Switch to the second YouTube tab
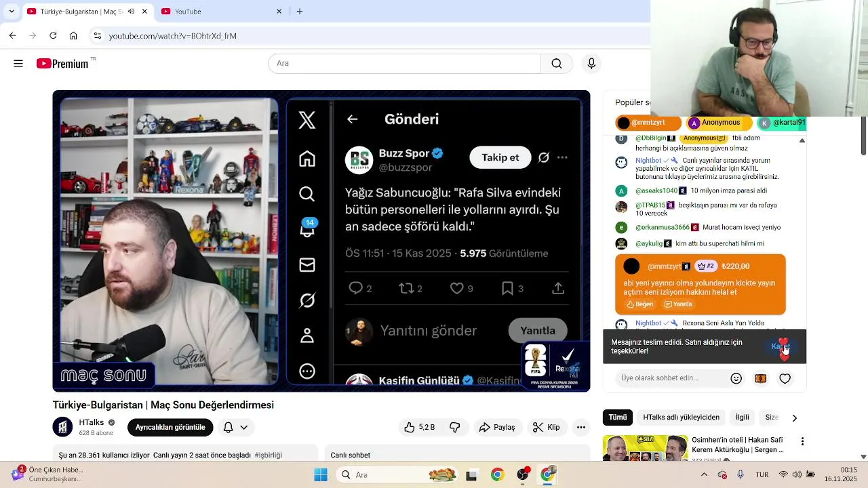Image resolution: width=868 pixels, height=488 pixels. (221, 12)
